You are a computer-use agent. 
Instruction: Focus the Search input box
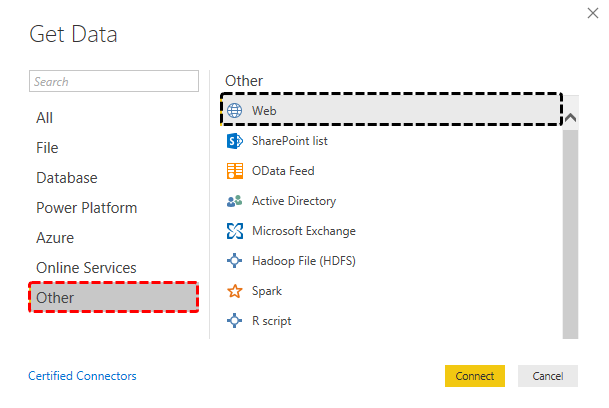[114, 81]
